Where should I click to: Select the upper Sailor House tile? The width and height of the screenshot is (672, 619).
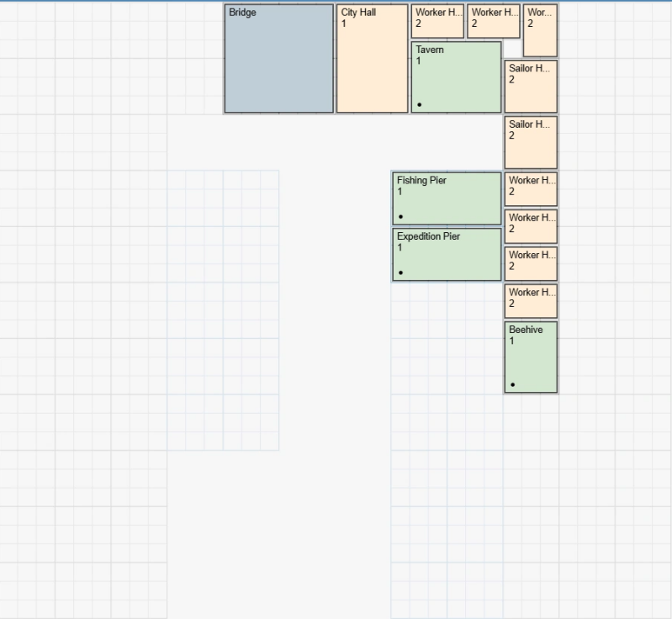pyautogui.click(x=531, y=87)
